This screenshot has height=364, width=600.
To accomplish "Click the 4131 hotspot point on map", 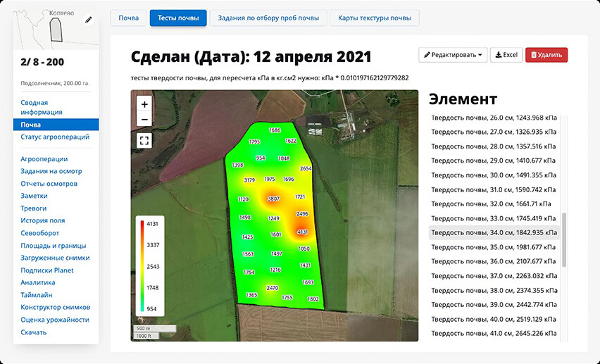I will [x=303, y=232].
